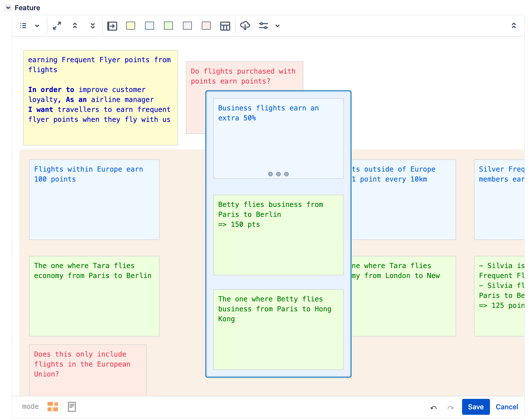This screenshot has height=420, width=529.
Task: Click the import arrow-in-box icon
Action: click(x=112, y=26)
